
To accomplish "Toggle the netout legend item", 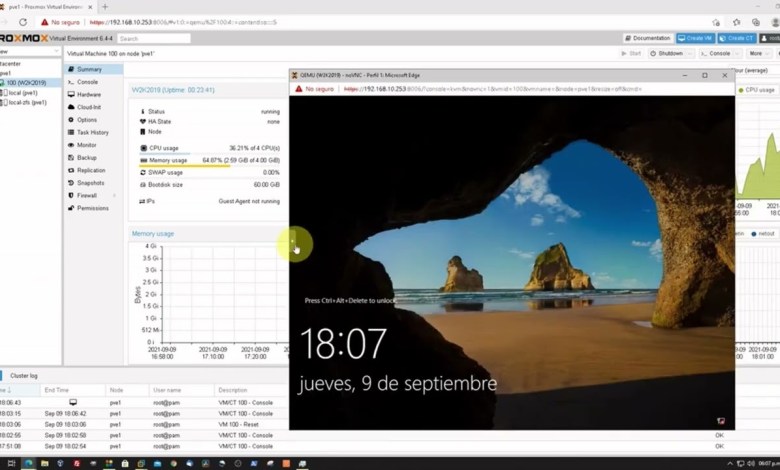I will [x=763, y=233].
